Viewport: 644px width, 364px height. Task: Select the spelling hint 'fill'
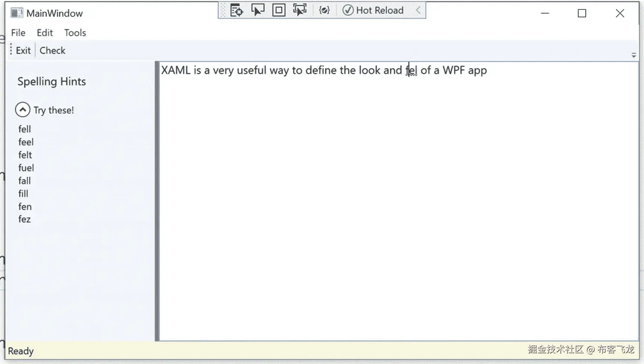click(23, 194)
